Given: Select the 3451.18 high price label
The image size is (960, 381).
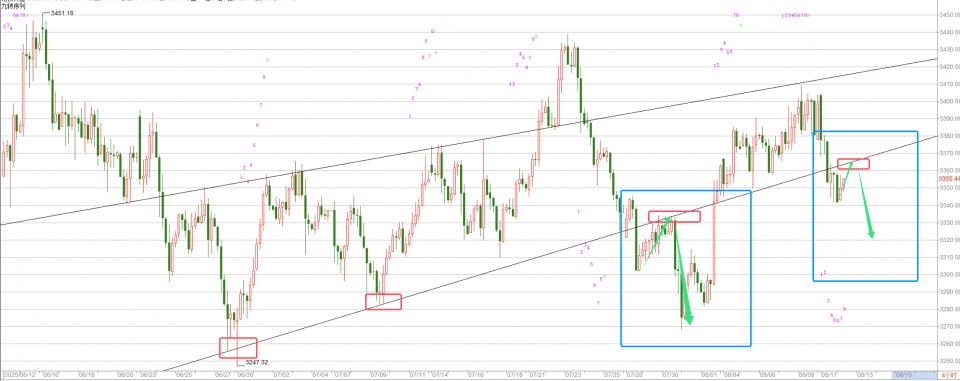Looking at the screenshot, I should (62, 13).
